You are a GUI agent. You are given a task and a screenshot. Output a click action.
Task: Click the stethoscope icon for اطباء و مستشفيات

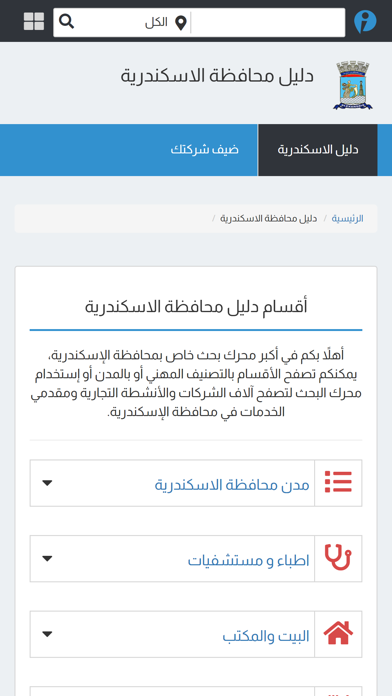pyautogui.click(x=338, y=558)
